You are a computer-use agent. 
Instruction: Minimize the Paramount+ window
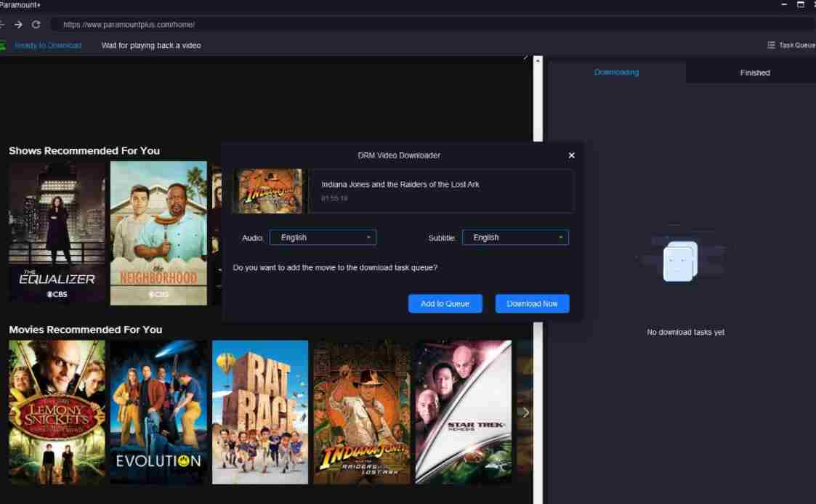tap(784, 4)
